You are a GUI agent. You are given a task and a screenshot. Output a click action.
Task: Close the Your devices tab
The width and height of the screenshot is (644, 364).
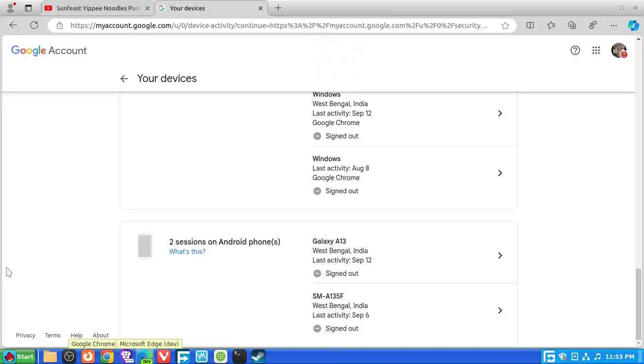point(260,8)
